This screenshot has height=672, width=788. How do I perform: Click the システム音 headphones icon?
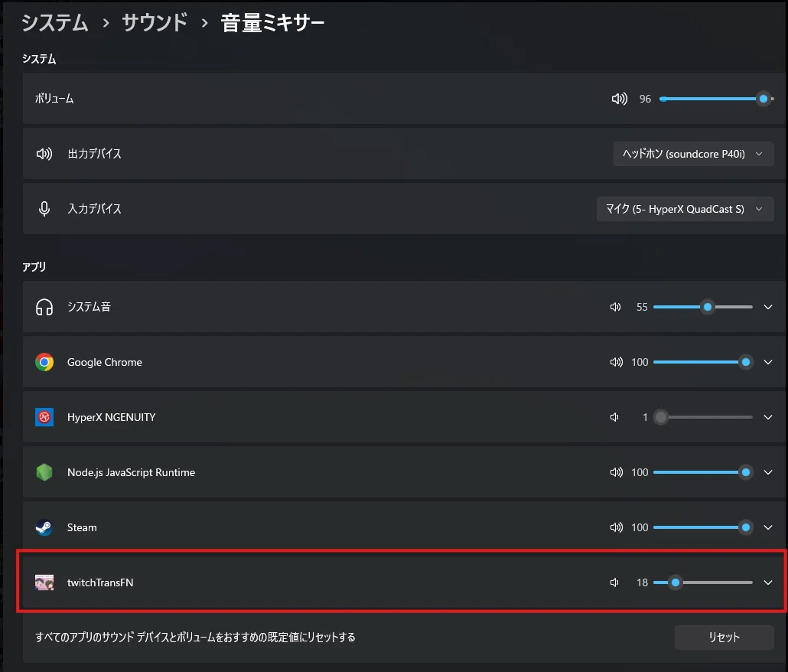pyautogui.click(x=44, y=307)
